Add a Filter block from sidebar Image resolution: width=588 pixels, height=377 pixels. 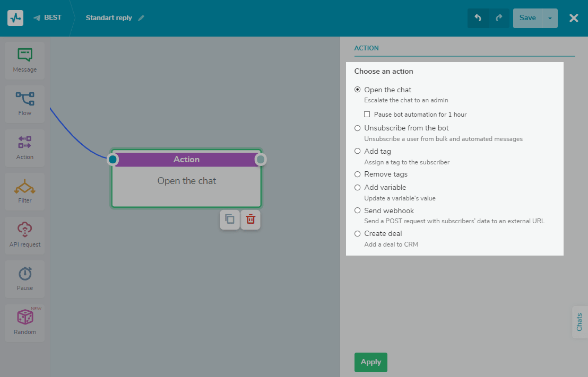click(25, 191)
